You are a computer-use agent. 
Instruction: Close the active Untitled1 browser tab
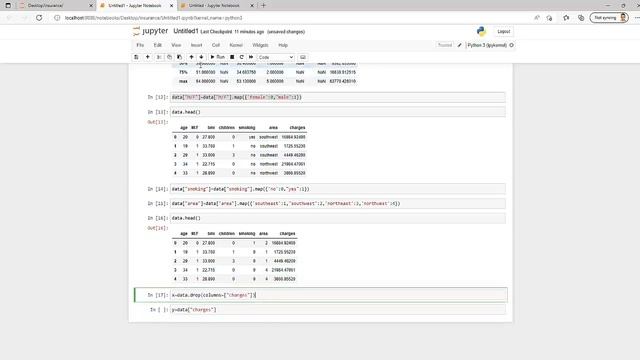pyautogui.click(x=171, y=6)
